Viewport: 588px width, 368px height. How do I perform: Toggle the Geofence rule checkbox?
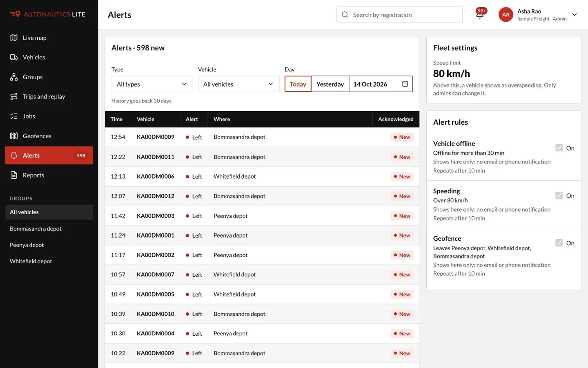[x=559, y=243]
